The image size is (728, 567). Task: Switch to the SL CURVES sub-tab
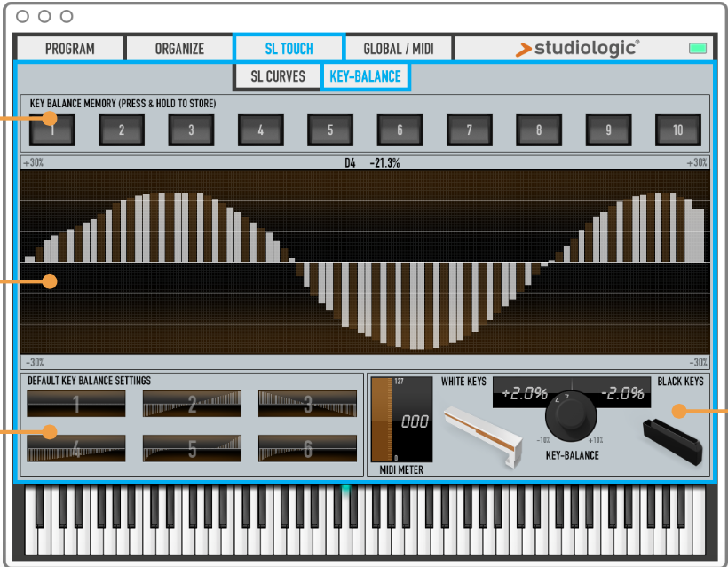point(277,76)
